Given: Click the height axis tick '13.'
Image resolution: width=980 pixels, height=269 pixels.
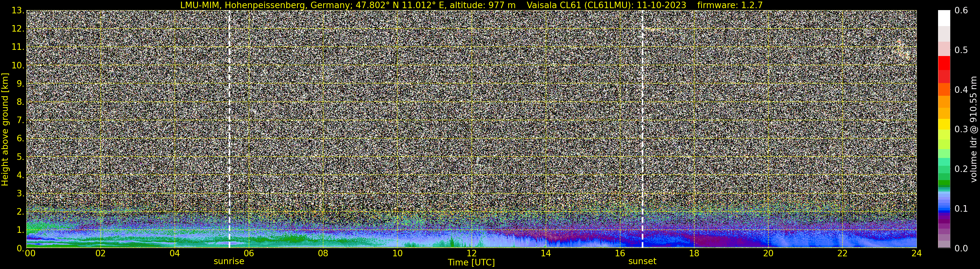Looking at the screenshot, I should 18,11.
